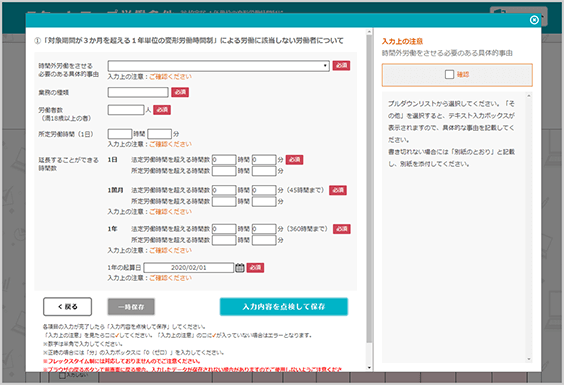
Task: Click the 入力上の注意 heading in the right panel
Action: coord(402,41)
